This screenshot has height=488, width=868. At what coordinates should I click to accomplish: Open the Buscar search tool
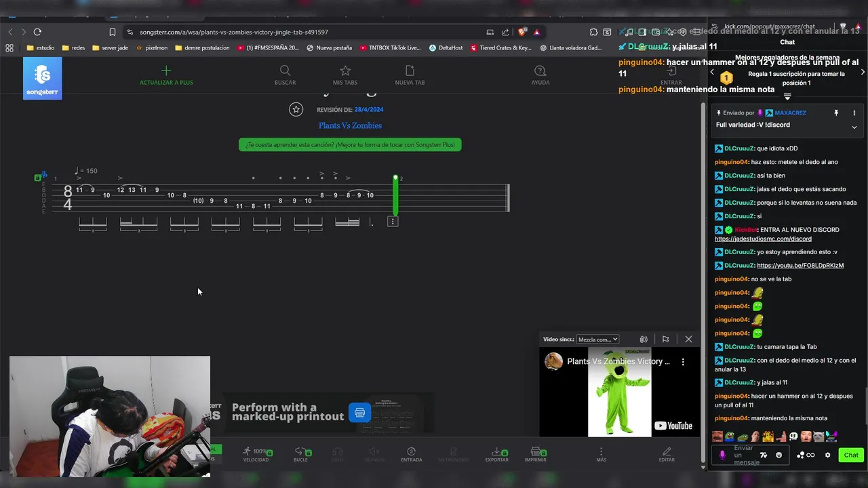click(285, 75)
